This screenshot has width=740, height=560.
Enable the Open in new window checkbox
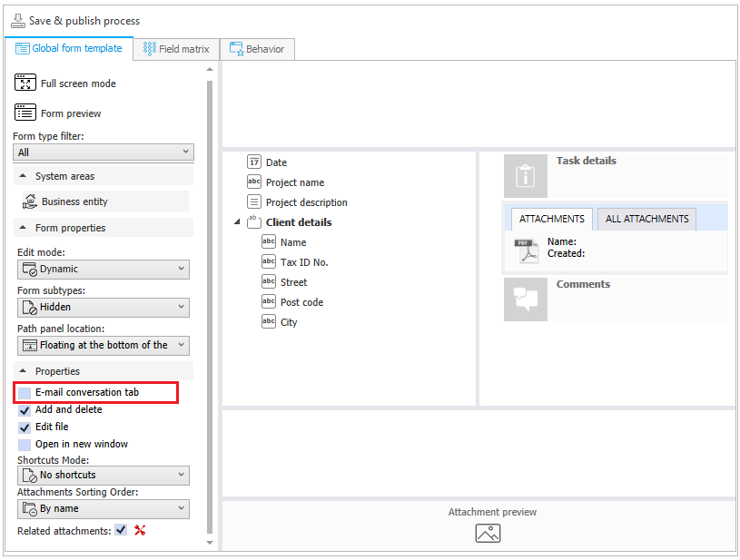pyautogui.click(x=25, y=445)
